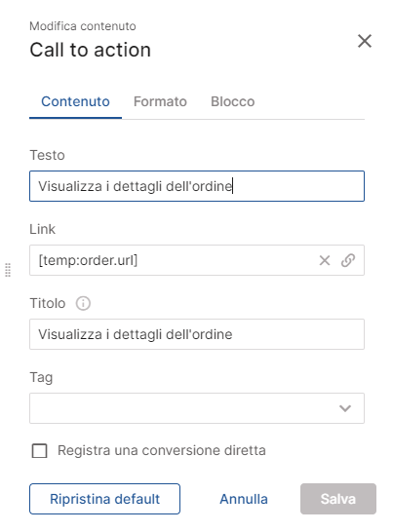Show the Titolo info tooltip icon

point(83,303)
